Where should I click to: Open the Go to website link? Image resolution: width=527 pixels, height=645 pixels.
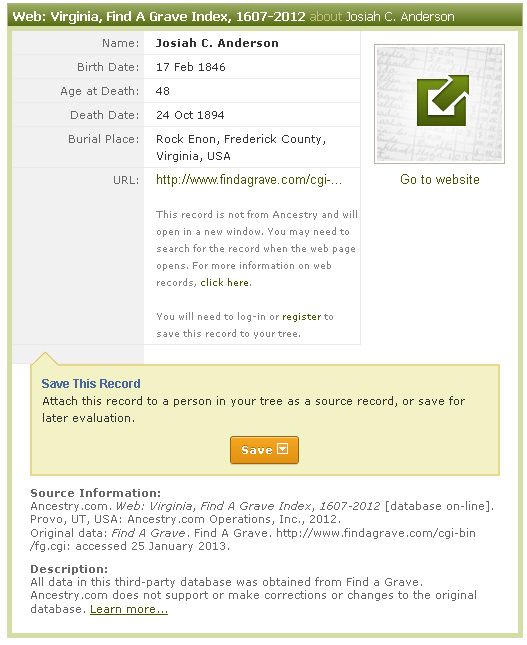[x=439, y=179]
